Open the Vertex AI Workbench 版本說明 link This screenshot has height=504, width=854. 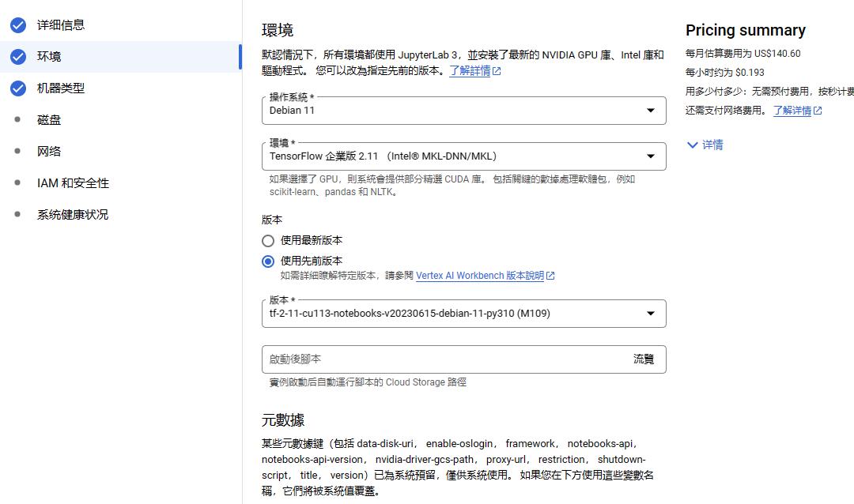click(x=479, y=276)
